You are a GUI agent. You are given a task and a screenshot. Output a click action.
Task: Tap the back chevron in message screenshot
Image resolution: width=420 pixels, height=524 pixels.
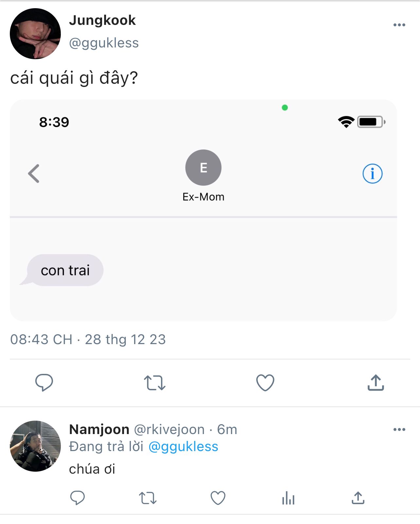(x=34, y=173)
